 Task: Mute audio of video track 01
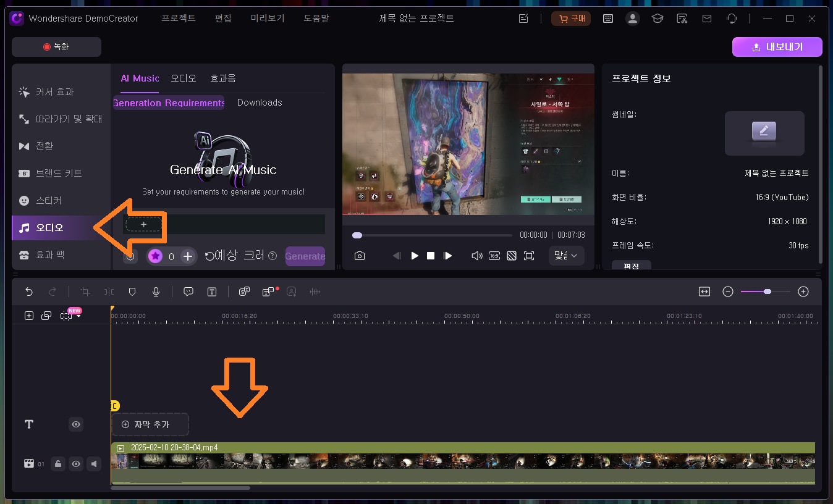pyautogui.click(x=94, y=464)
